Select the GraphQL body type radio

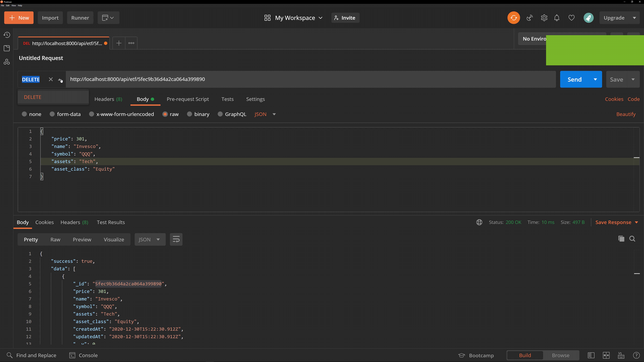(x=220, y=114)
